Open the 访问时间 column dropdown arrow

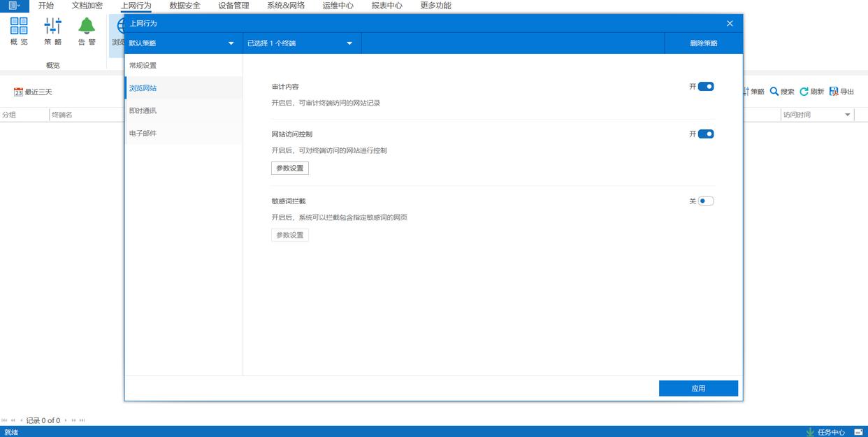click(x=848, y=115)
